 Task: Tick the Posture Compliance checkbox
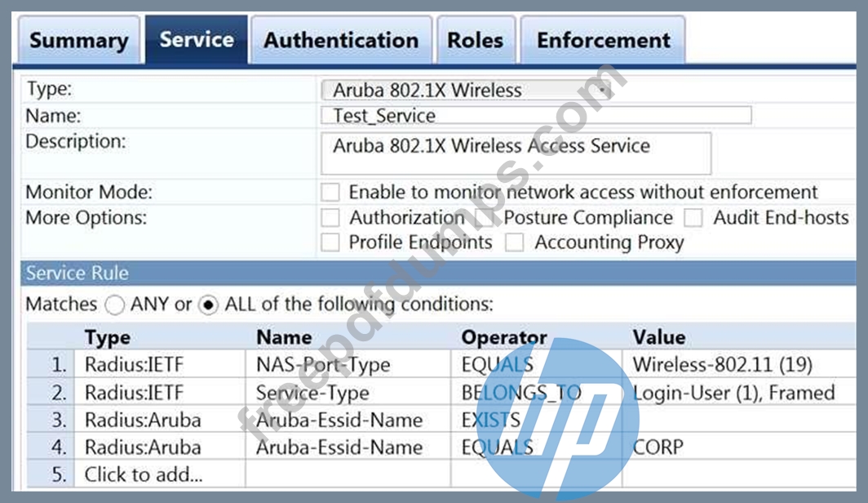pyautogui.click(x=485, y=218)
